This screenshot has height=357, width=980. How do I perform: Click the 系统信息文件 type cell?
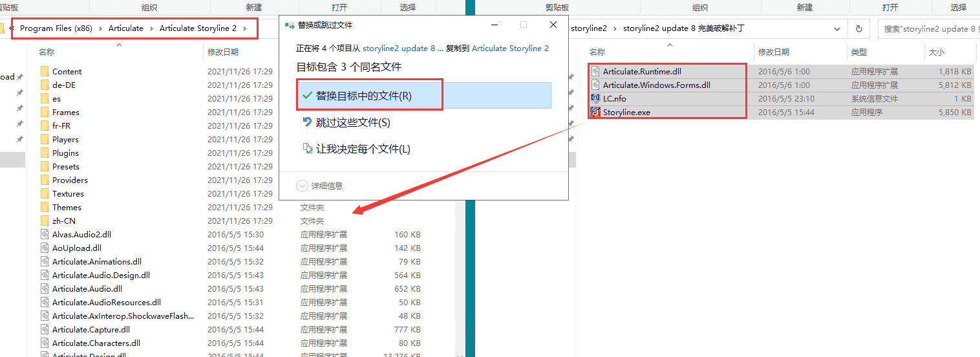click(x=874, y=98)
